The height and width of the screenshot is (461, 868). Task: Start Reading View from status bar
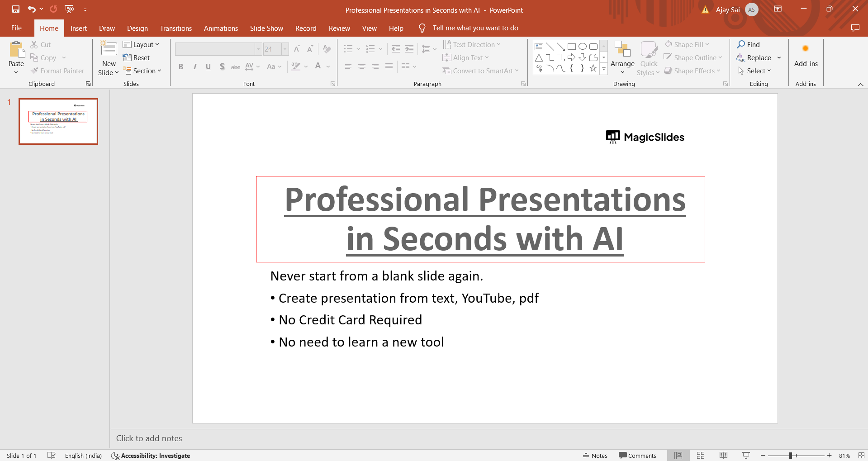pyautogui.click(x=723, y=456)
